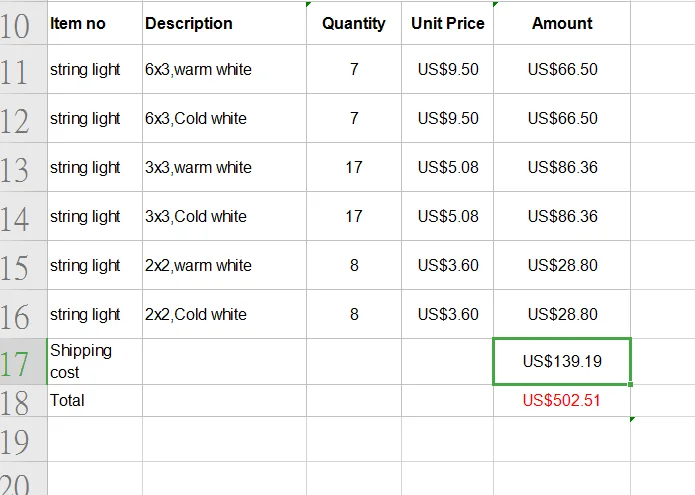Click the 'Item no' header cell
The height and width of the screenshot is (495, 695).
coord(95,23)
